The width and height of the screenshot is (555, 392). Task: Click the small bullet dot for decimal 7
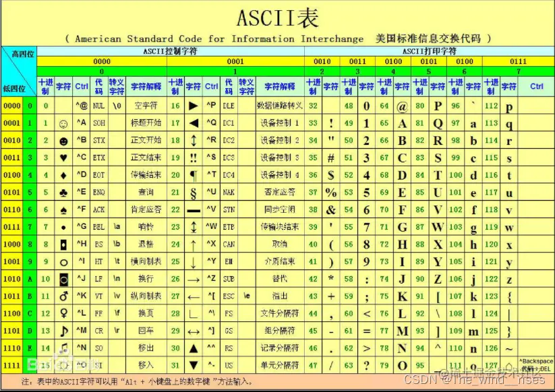(63, 228)
